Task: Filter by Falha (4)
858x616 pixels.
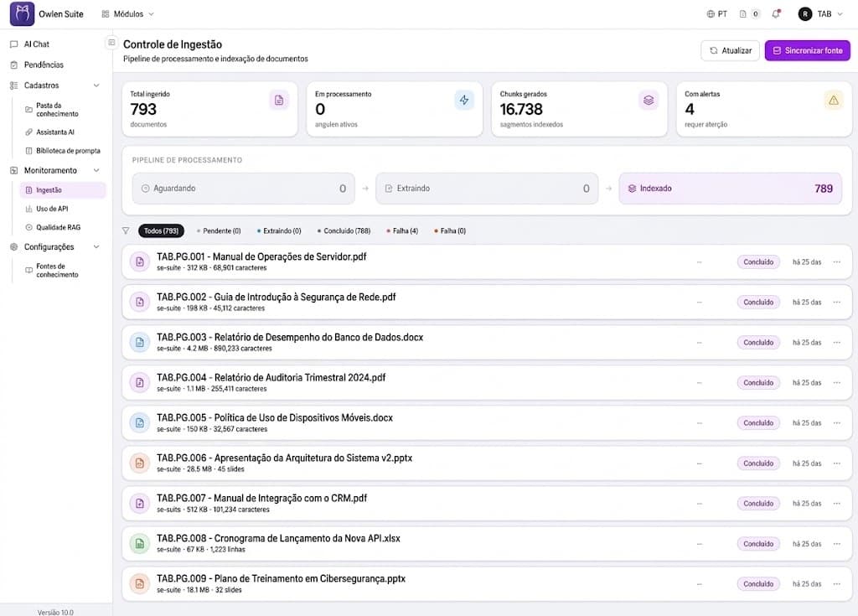Action: click(403, 231)
